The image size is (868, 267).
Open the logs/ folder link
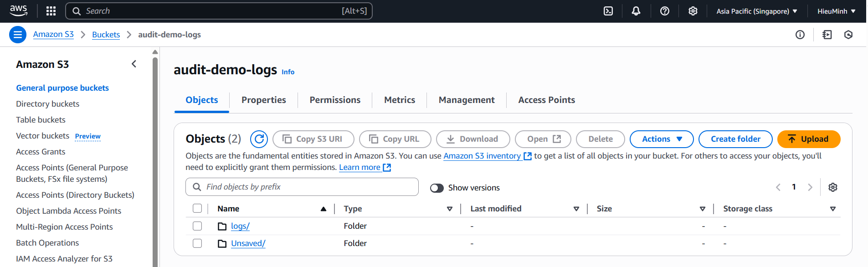(x=240, y=226)
